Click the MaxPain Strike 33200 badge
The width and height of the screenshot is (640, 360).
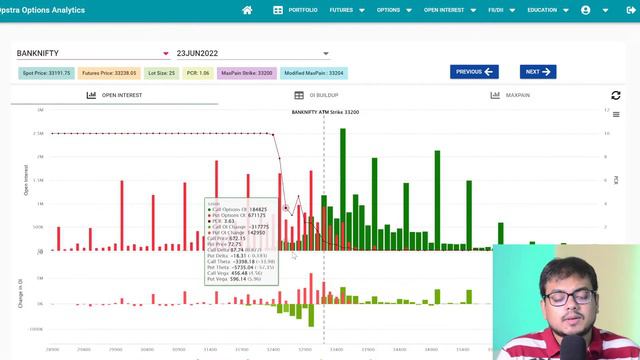click(247, 73)
